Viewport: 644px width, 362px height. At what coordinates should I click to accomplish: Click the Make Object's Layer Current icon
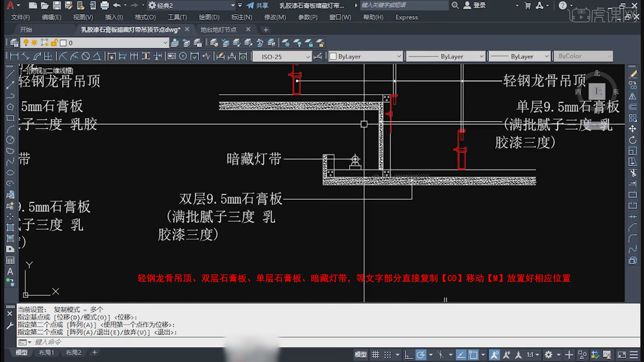click(x=175, y=43)
